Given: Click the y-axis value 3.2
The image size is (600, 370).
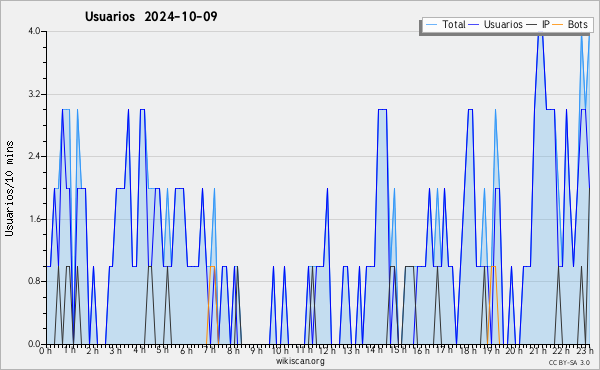Looking at the screenshot, I should (34, 94).
